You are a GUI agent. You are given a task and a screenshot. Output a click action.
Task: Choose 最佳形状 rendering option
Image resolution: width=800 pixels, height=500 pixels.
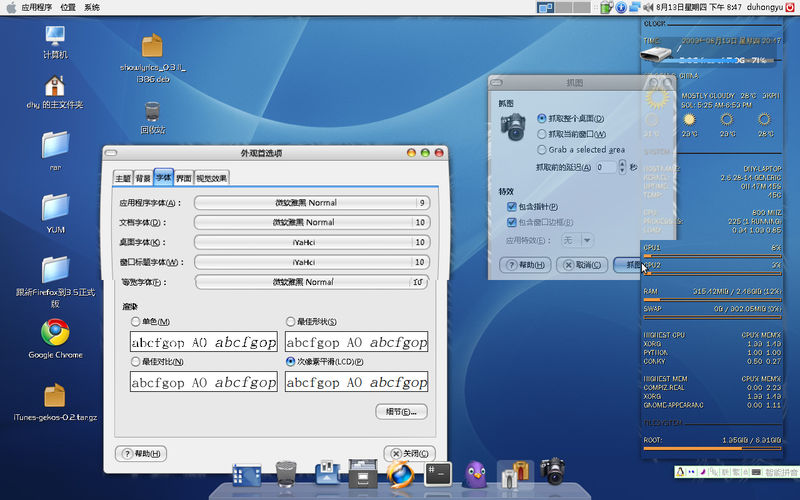[x=291, y=322]
